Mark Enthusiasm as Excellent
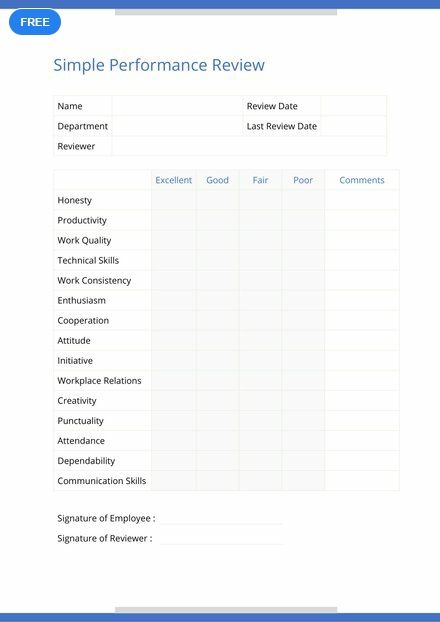This screenshot has width=440, height=622. (173, 300)
